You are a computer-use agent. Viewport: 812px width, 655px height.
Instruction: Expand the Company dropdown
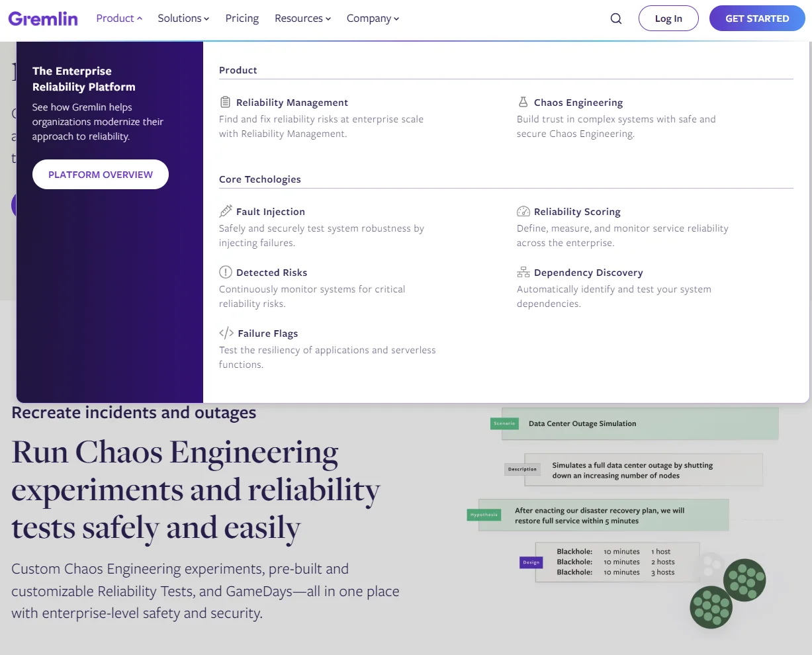[x=373, y=19]
